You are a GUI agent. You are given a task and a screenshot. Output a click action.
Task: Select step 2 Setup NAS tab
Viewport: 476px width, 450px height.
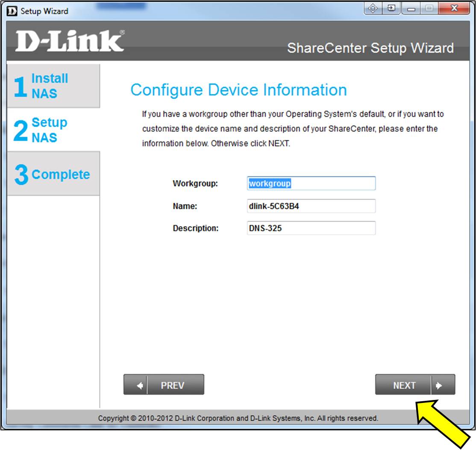53,130
